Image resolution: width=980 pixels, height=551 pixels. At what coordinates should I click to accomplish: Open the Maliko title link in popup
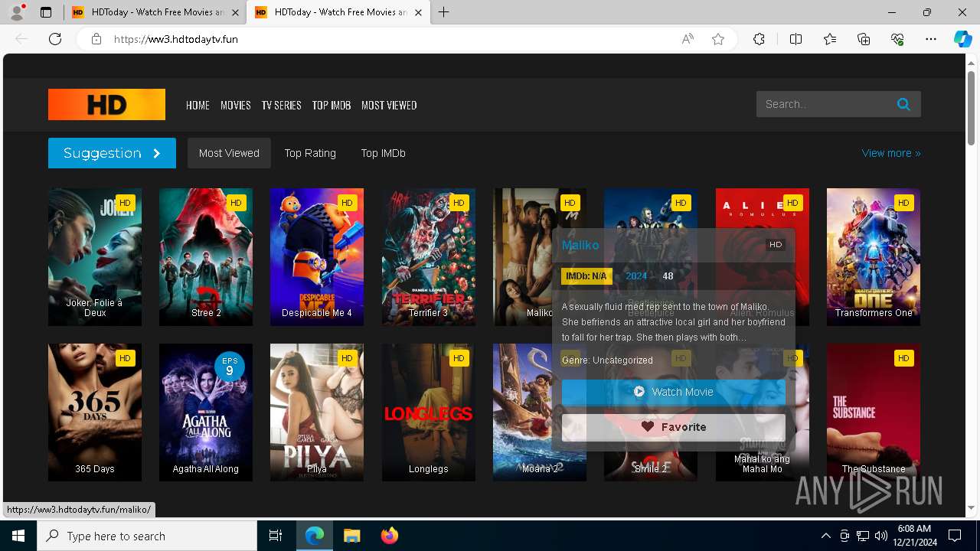(580, 245)
